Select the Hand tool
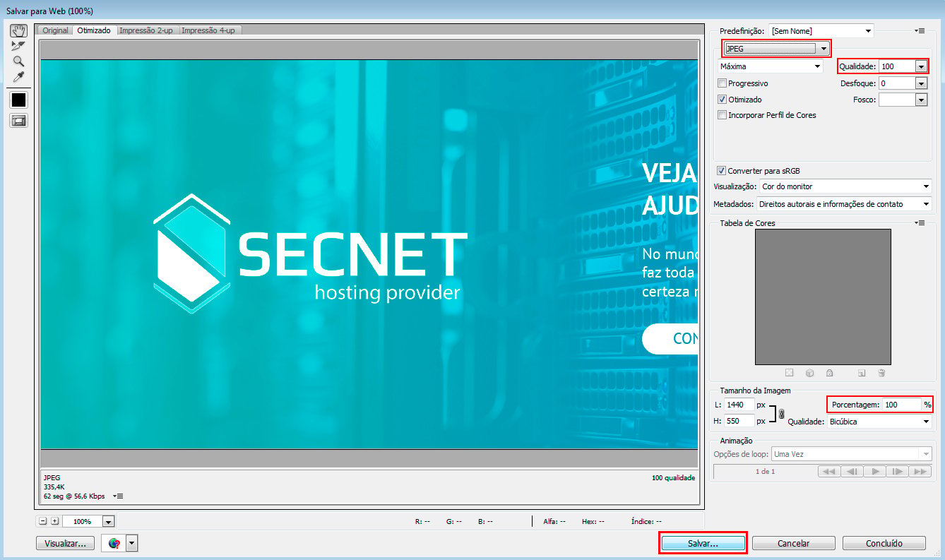This screenshot has width=945, height=560. pyautogui.click(x=18, y=30)
